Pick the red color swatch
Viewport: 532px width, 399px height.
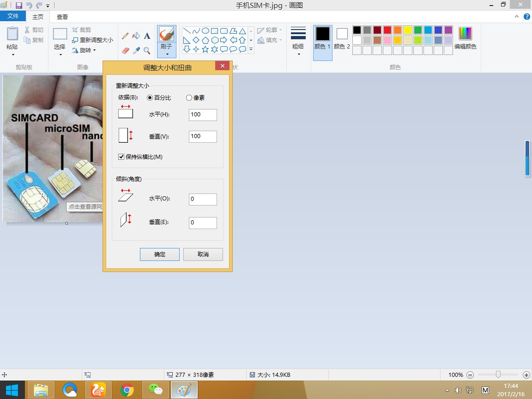click(387, 30)
